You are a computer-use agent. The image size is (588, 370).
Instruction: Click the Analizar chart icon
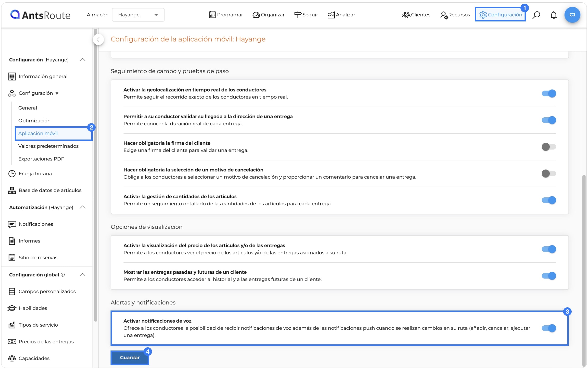tap(331, 15)
